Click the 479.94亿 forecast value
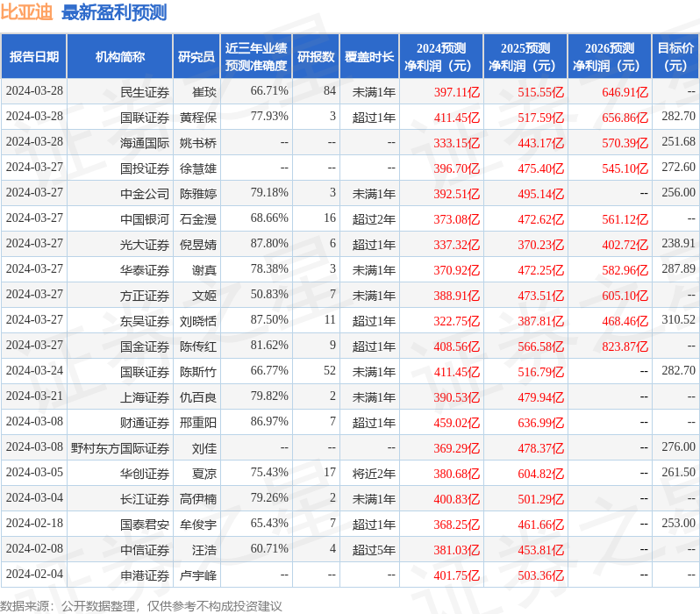The image size is (700, 614). (x=540, y=397)
